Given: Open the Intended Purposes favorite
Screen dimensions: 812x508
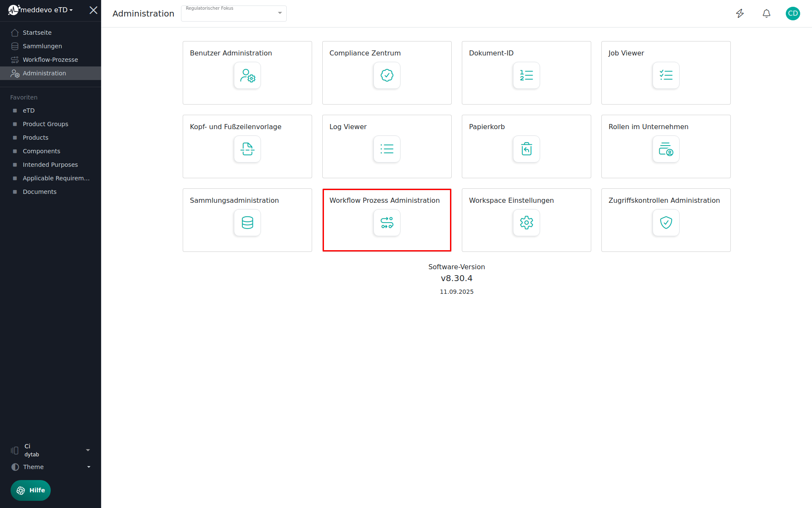Looking at the screenshot, I should click(50, 165).
